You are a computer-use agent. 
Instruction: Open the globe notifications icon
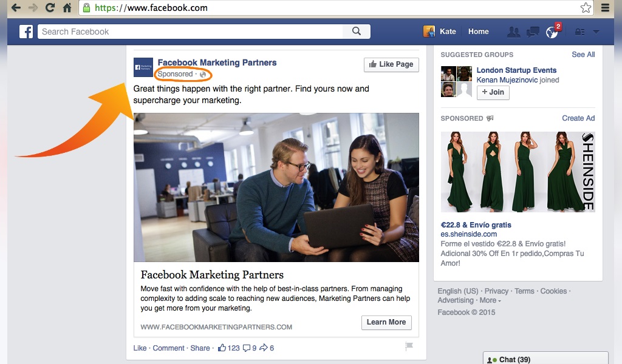(552, 32)
